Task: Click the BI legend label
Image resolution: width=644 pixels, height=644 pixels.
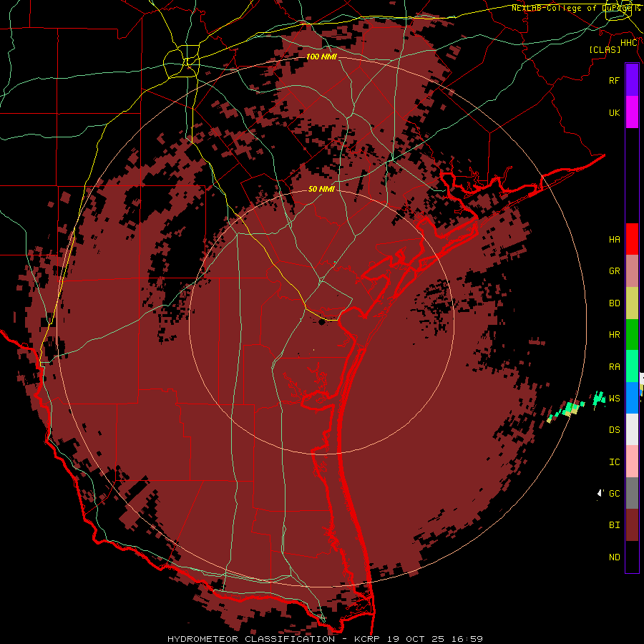Action: 614,525
